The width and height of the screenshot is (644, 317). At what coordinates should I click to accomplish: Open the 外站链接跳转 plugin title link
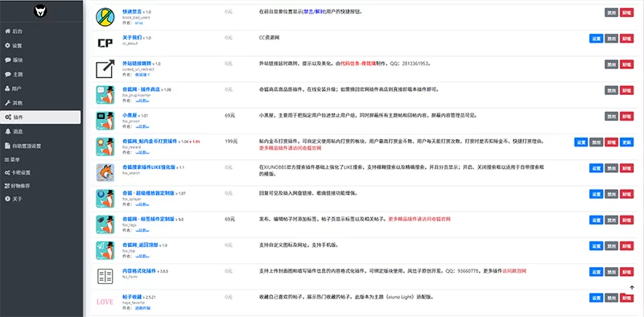(x=137, y=64)
